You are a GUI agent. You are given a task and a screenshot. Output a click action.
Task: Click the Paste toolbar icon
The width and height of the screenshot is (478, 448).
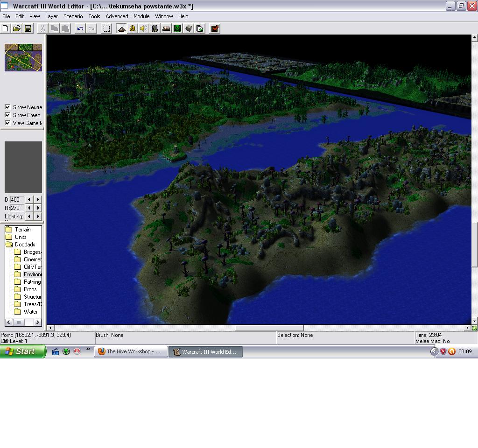[65, 28]
